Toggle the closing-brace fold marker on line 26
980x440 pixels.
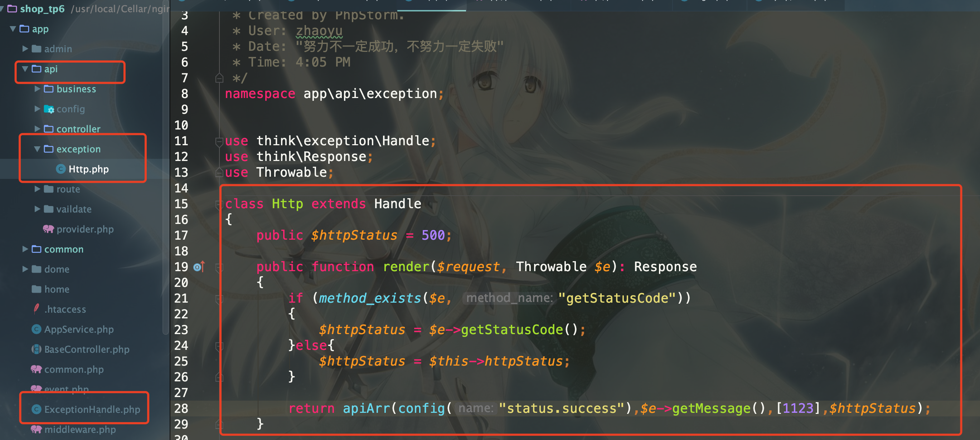click(219, 377)
